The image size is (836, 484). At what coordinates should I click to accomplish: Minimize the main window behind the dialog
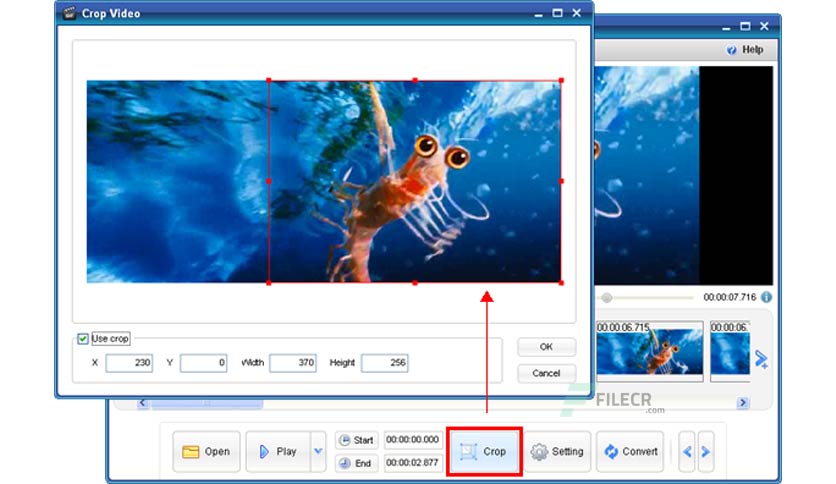pyautogui.click(x=726, y=28)
